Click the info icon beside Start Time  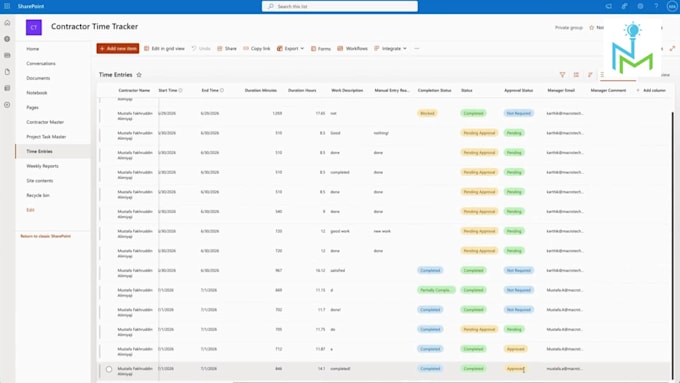coord(180,90)
